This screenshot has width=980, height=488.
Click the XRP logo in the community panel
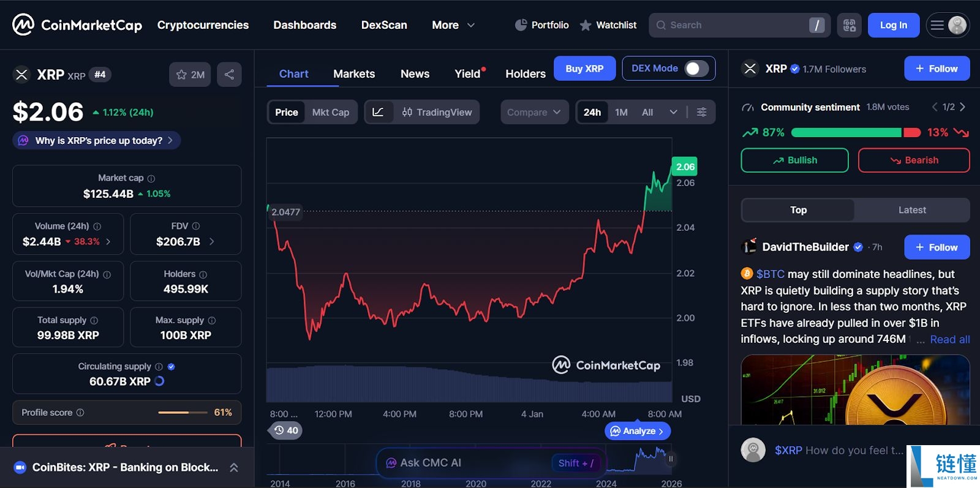click(750, 69)
